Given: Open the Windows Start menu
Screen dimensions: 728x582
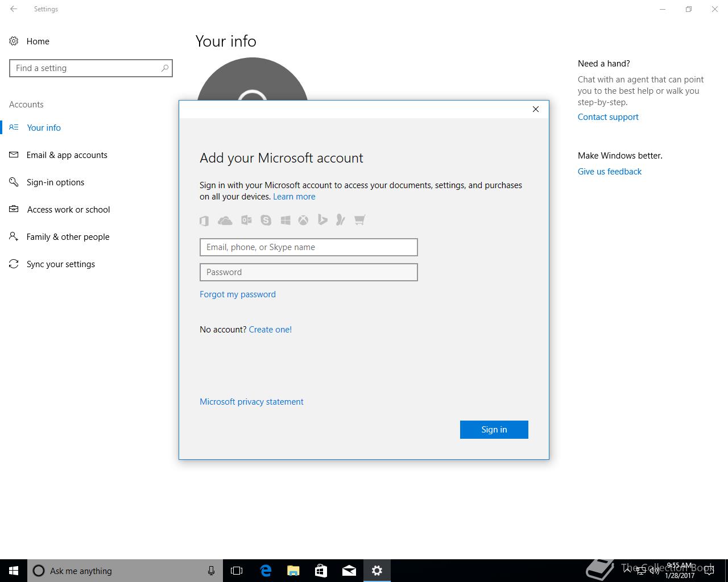Looking at the screenshot, I should pos(14,571).
